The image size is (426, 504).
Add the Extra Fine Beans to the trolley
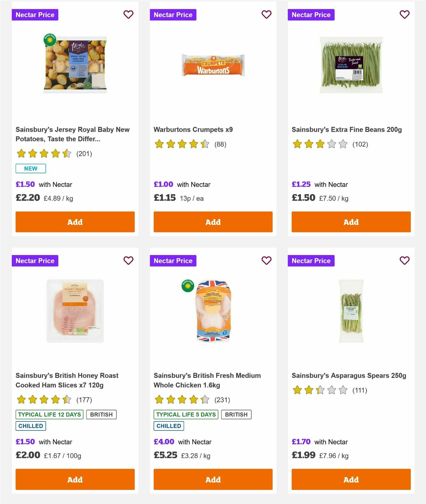[x=351, y=222]
